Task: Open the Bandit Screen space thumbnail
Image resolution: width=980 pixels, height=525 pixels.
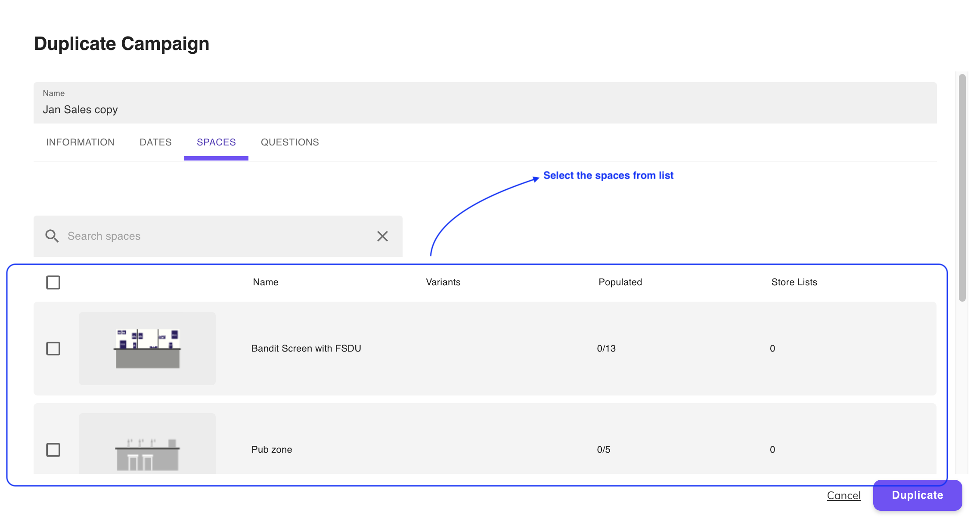Action: 147,348
